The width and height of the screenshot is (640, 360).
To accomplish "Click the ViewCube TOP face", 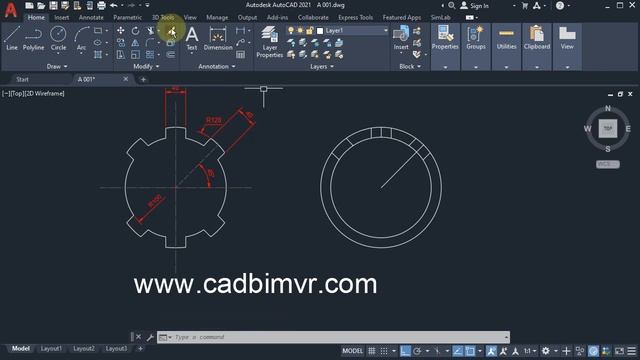I will click(608, 129).
